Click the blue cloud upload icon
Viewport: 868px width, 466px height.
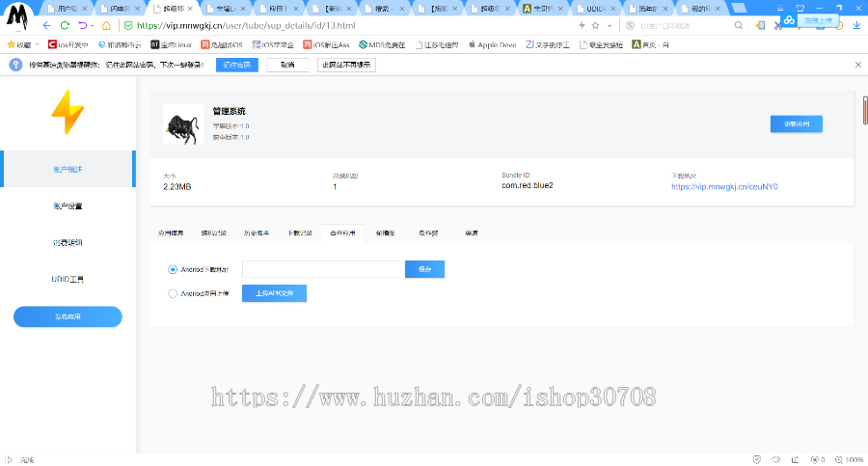pos(789,20)
